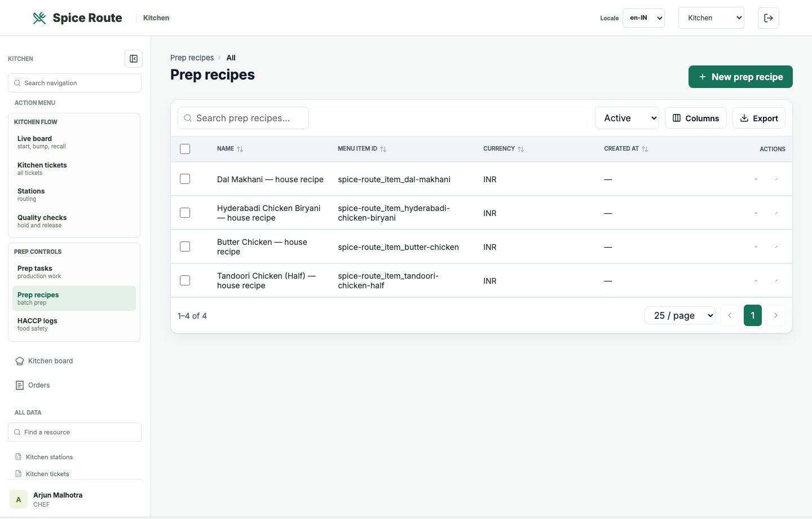Check the Hyderabadi Chicken Biryani row checkbox
The image size is (812, 519).
tap(185, 213)
